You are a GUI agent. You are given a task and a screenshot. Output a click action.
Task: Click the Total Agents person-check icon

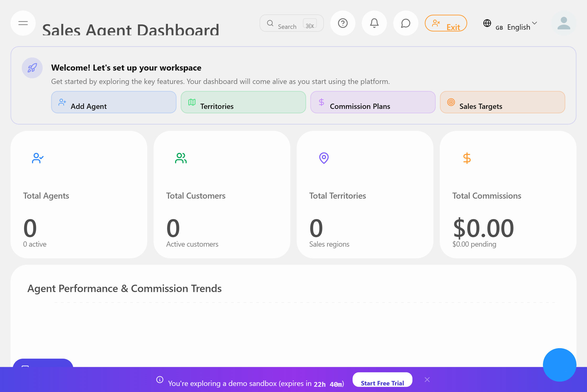point(38,158)
